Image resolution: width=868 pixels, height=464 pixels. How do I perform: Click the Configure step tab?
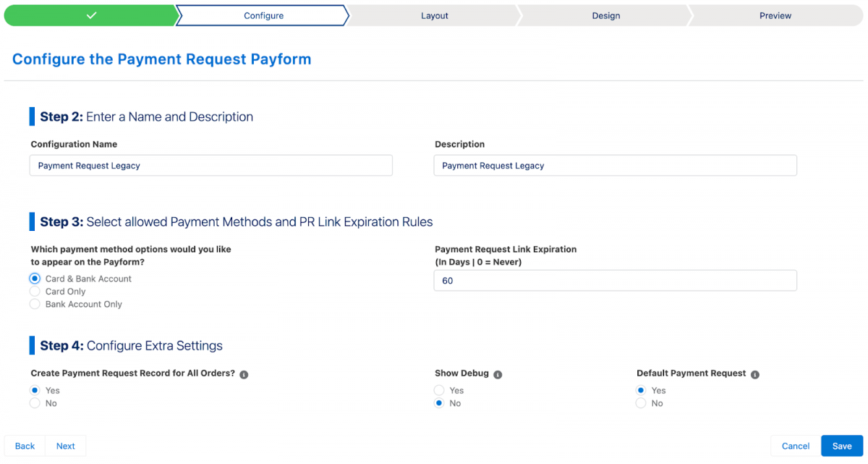(x=263, y=14)
